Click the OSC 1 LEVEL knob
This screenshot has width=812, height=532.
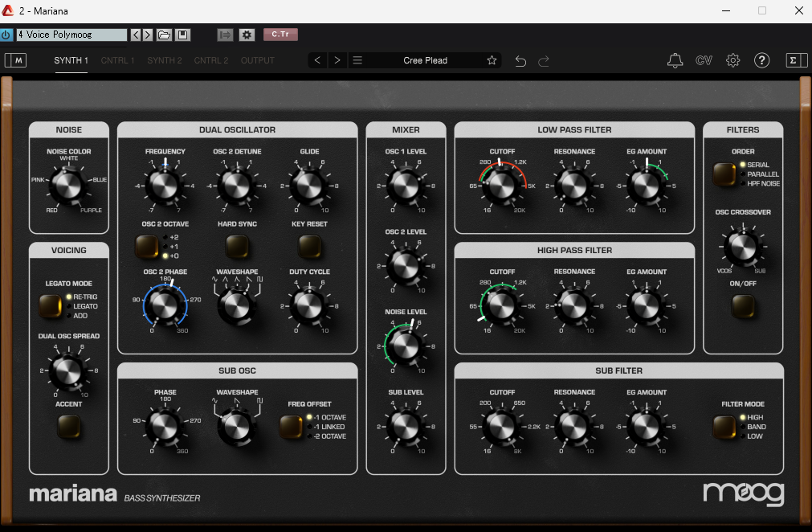coord(406,186)
